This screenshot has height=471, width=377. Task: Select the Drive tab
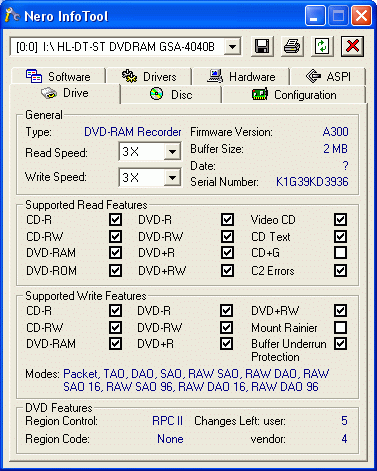pos(65,93)
